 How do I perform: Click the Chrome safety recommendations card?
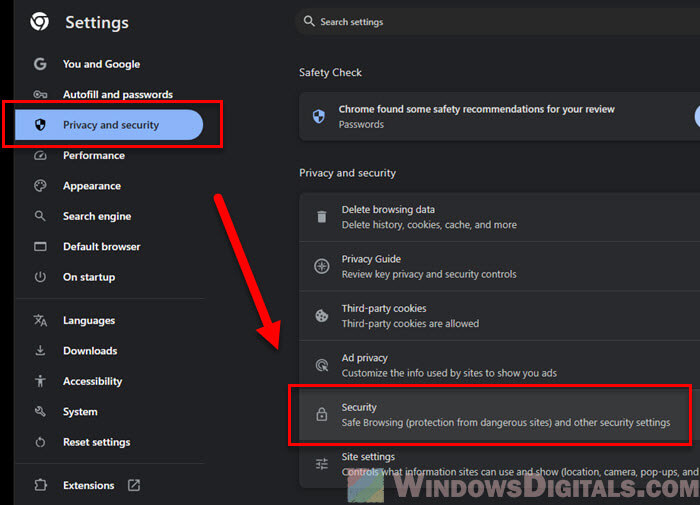[x=500, y=117]
